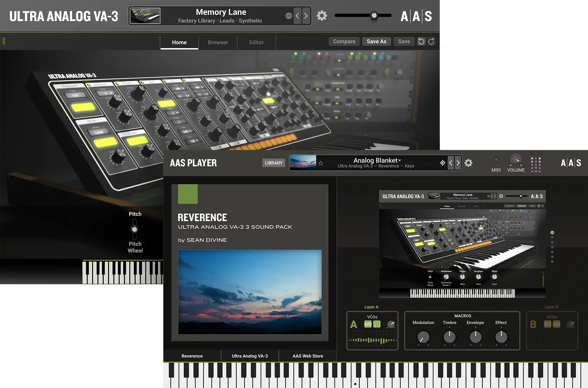
Task: Open AAS Player settings gear
Action: (x=468, y=163)
